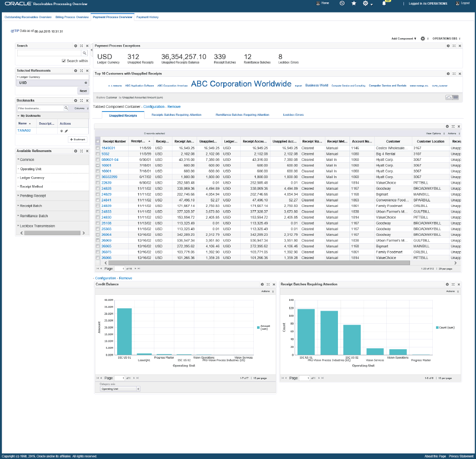Open Receipts Batches Requiring Attention tab

click(176, 115)
